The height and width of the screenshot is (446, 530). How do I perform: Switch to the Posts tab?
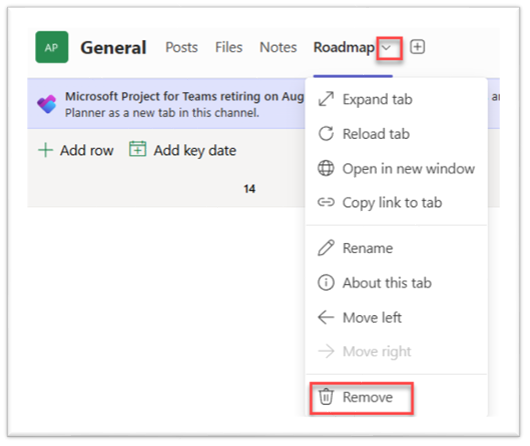(182, 47)
